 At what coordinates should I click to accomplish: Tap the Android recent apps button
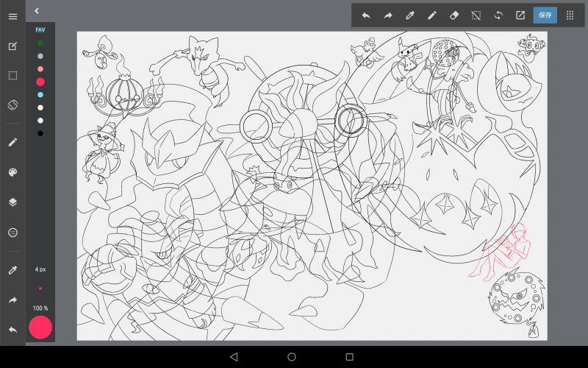pyautogui.click(x=350, y=357)
